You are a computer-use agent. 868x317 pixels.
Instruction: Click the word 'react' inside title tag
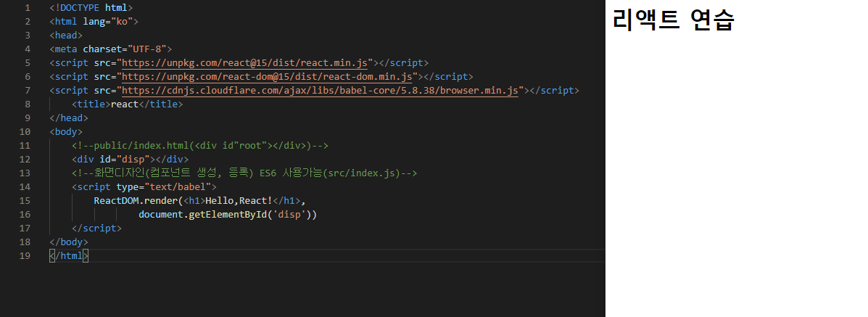(125, 104)
